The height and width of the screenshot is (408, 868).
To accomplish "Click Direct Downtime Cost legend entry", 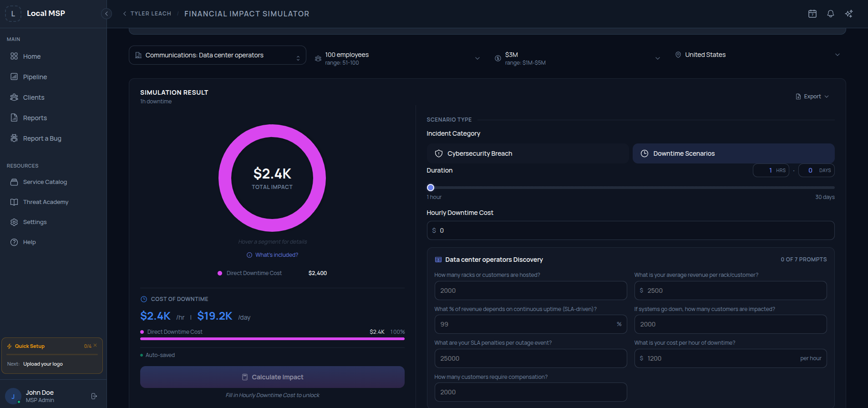I will click(272, 273).
